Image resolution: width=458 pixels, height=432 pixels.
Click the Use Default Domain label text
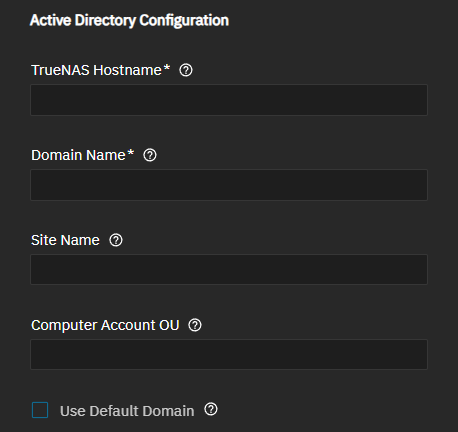(x=127, y=411)
